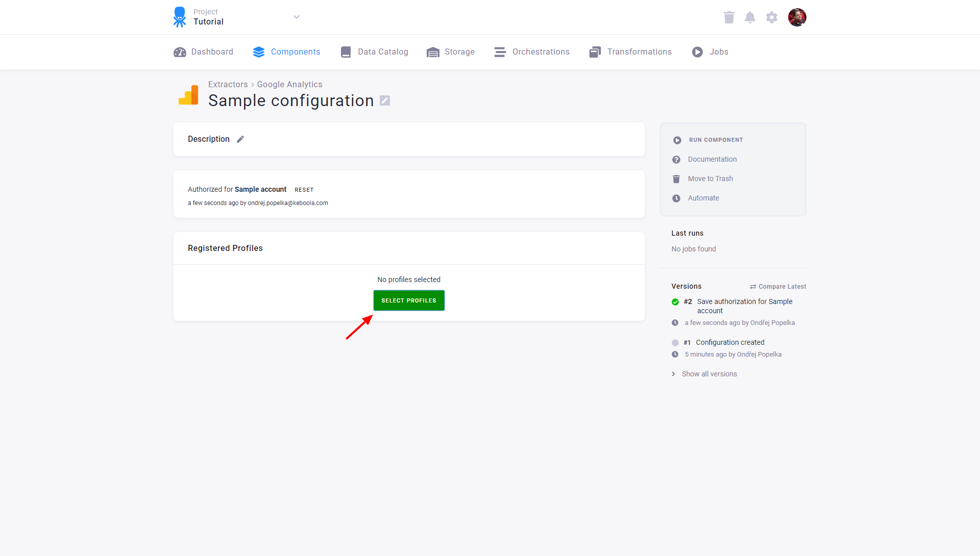Edit the Sample configuration name icon

point(385,101)
